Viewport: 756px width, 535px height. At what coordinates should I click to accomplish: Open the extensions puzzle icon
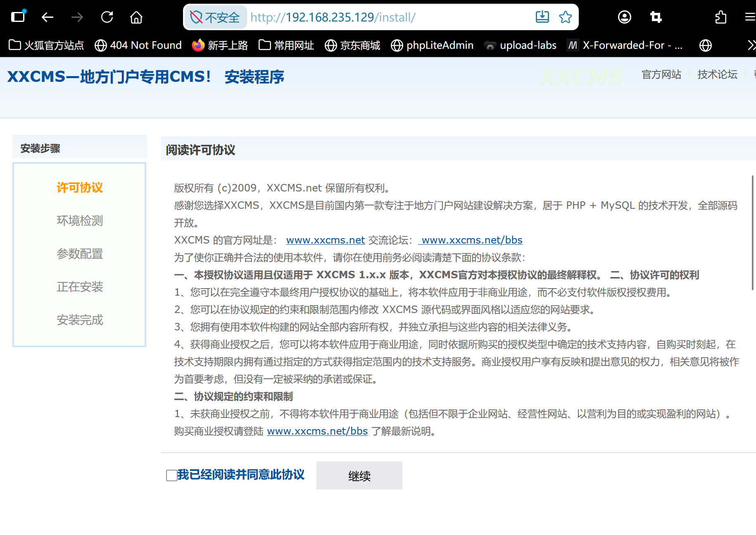pyautogui.click(x=720, y=17)
